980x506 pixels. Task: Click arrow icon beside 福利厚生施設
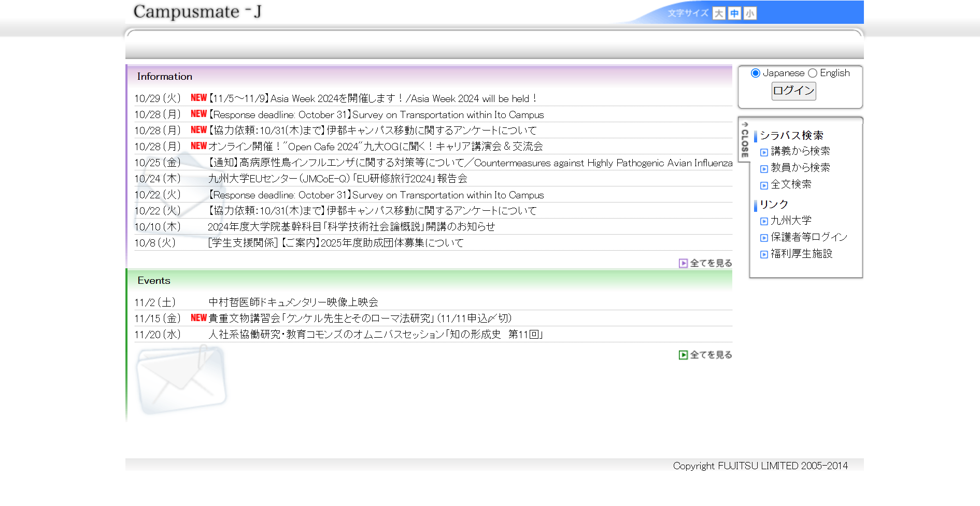(764, 255)
